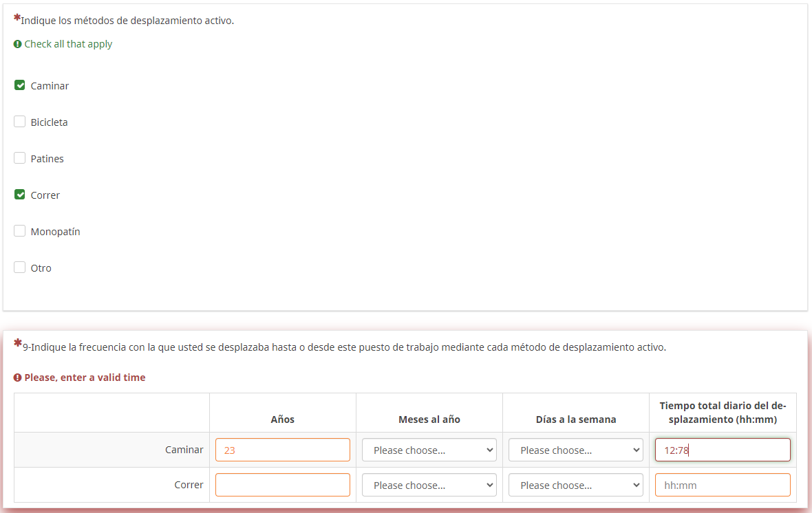Click the time field showing 12:78

(722, 450)
